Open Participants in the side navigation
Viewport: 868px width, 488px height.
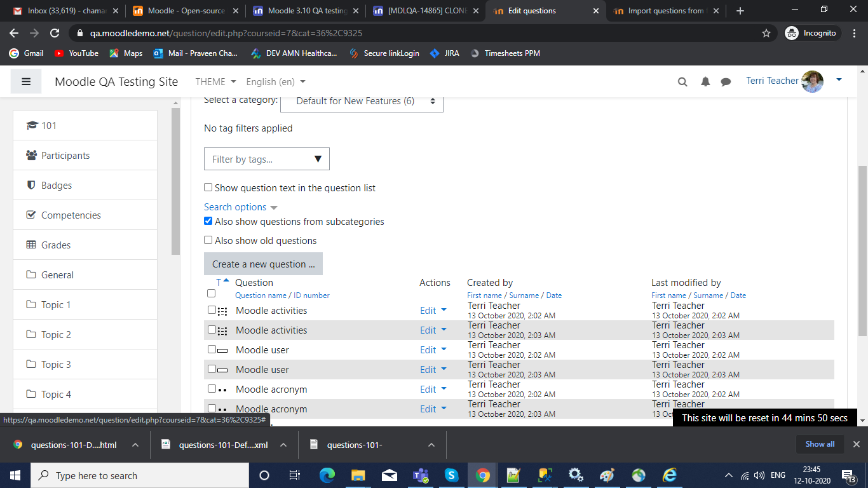coord(85,155)
